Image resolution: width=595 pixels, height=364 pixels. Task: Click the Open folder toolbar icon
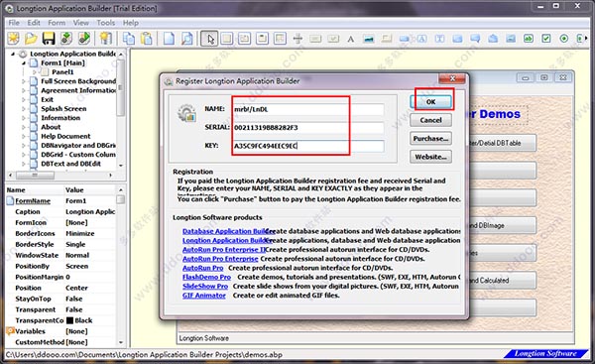[x=31, y=39]
